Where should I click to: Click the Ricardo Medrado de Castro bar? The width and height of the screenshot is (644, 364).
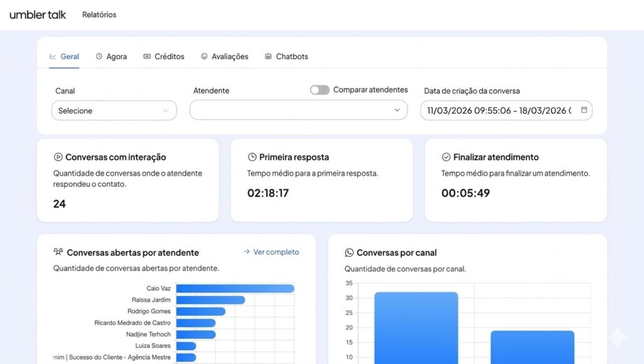(196, 323)
